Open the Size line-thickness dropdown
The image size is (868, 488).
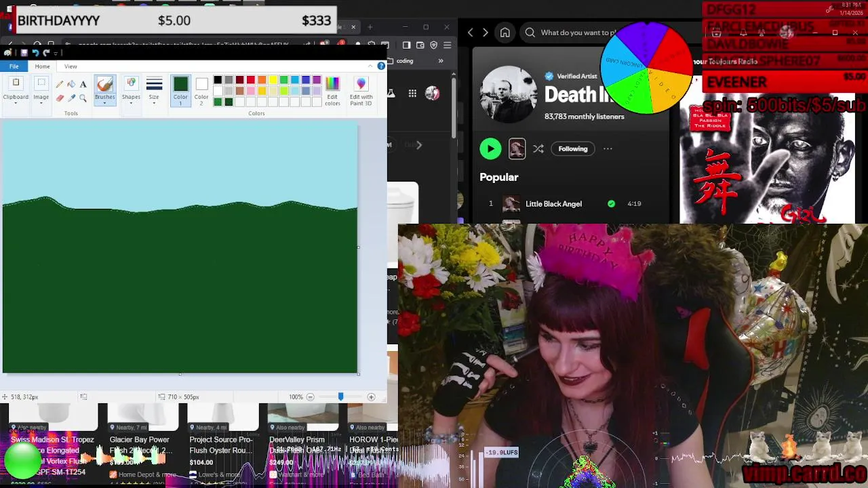[x=154, y=91]
